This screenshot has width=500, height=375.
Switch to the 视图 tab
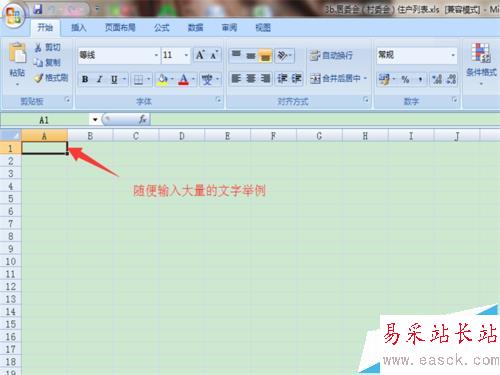(263, 27)
